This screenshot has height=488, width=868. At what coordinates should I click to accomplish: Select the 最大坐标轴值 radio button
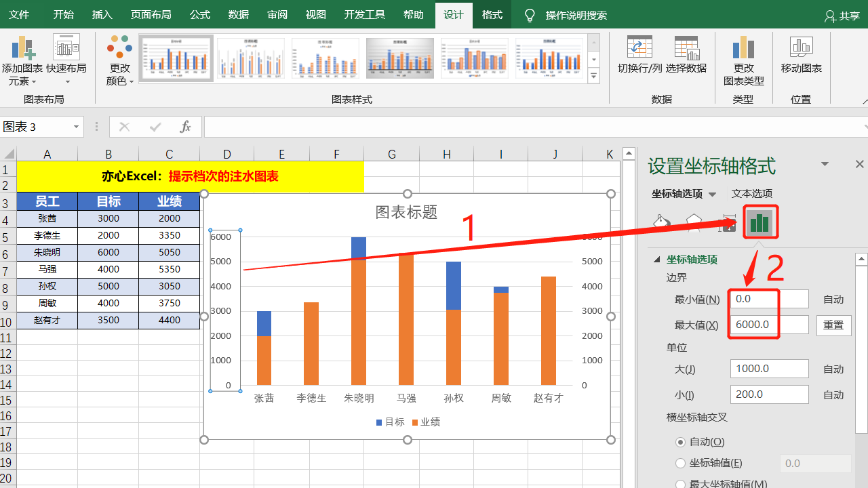[681, 484]
